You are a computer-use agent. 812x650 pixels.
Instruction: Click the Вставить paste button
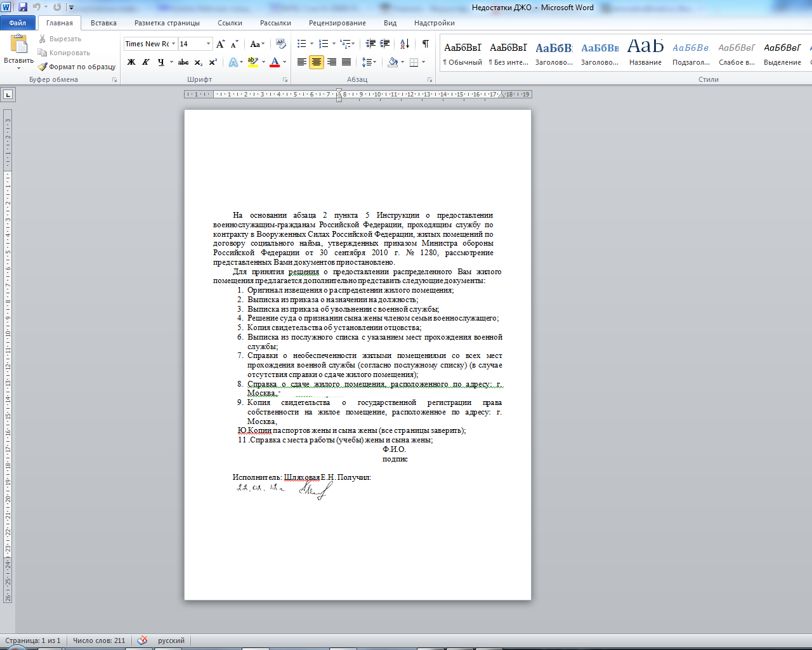pos(18,51)
